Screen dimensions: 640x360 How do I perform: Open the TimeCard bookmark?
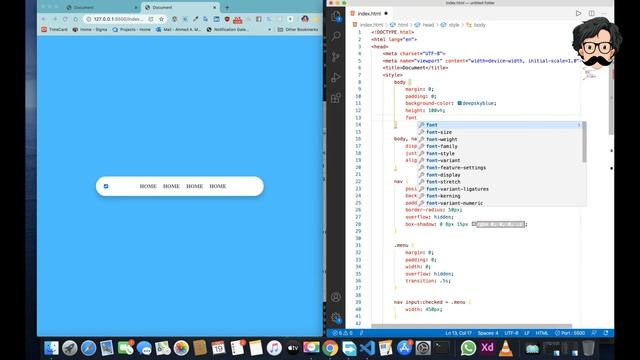point(54,30)
